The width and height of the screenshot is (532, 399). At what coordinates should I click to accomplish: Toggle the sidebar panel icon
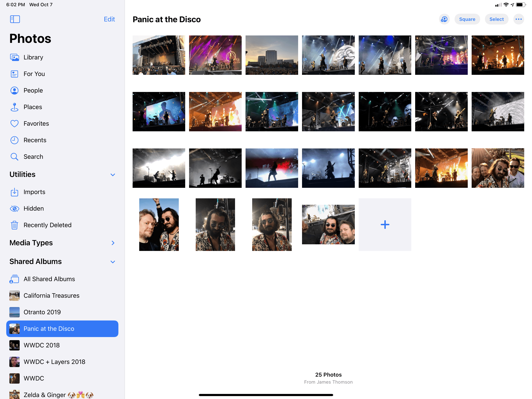click(15, 19)
